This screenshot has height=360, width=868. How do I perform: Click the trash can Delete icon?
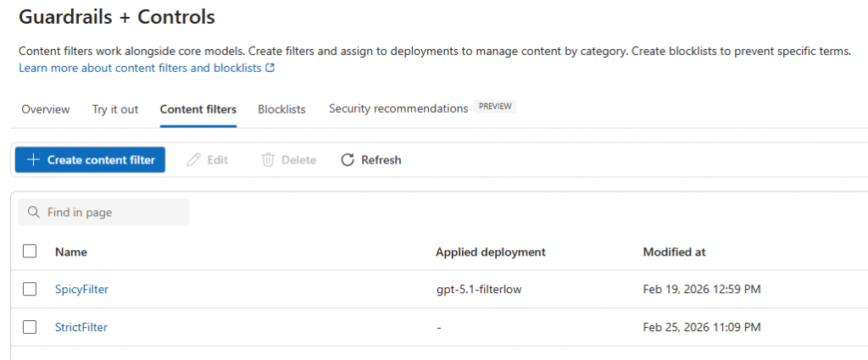(268, 160)
